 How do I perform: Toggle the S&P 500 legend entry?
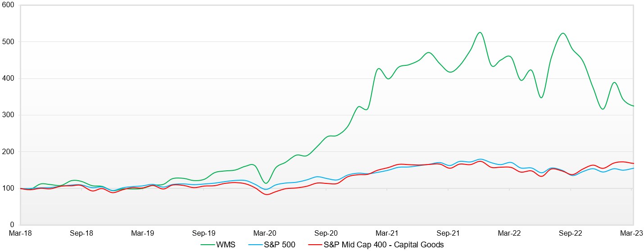(279, 245)
